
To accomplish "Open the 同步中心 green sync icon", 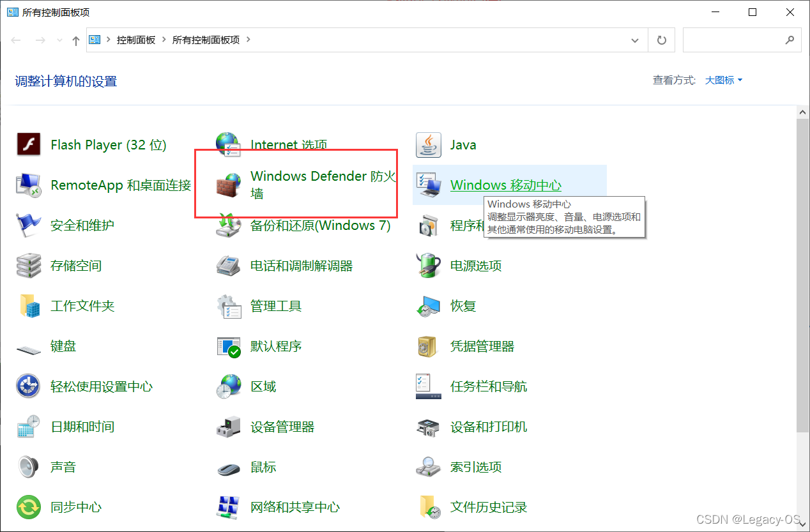I will [29, 507].
